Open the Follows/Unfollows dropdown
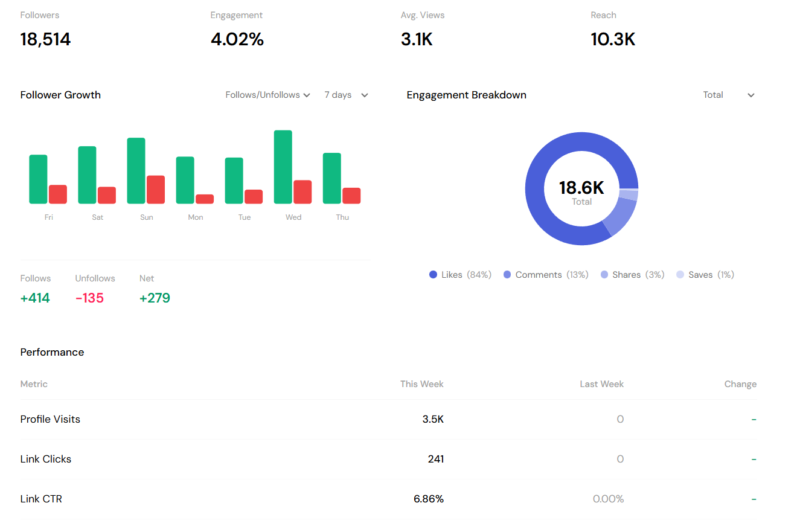797x532 pixels. (x=267, y=95)
